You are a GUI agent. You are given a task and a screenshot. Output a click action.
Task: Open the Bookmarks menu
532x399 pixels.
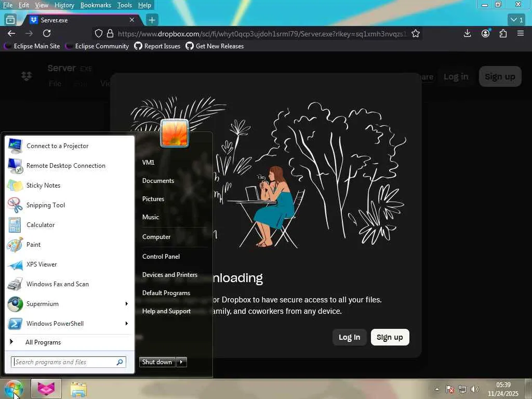(x=96, y=5)
